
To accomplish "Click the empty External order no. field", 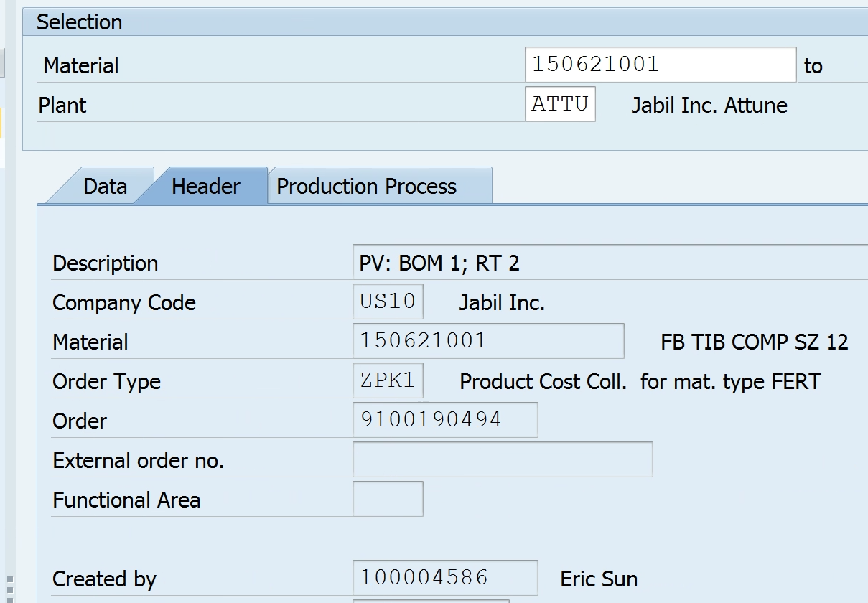I will pyautogui.click(x=502, y=459).
